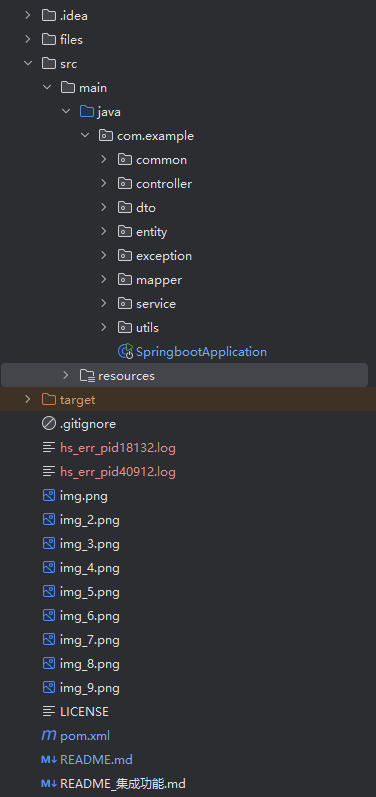
Task: Expand the .idea folder chevron
Action: tap(28, 16)
